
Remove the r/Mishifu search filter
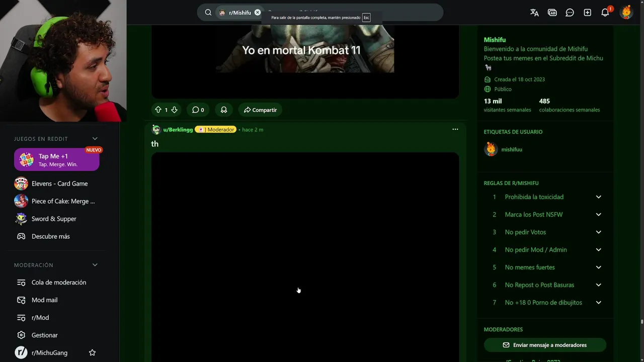258,13
